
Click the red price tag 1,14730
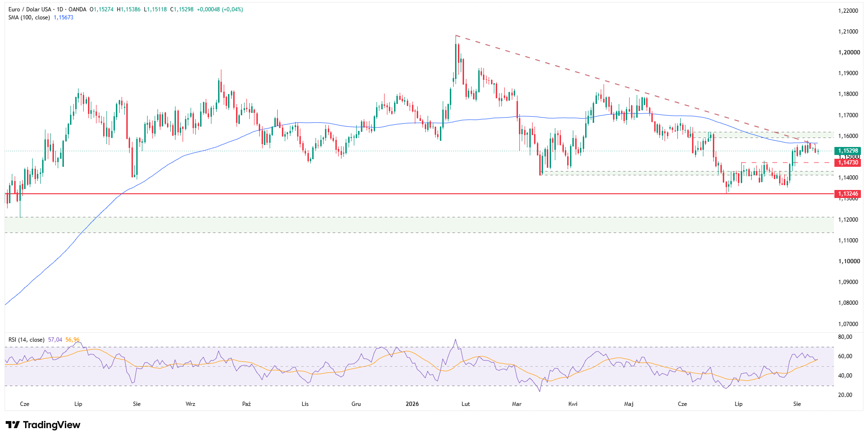[x=848, y=163]
